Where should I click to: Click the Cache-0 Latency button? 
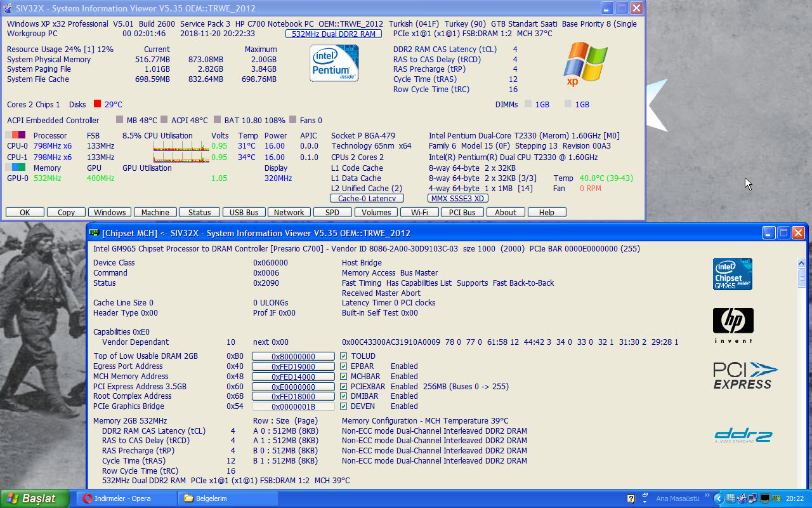point(367,199)
